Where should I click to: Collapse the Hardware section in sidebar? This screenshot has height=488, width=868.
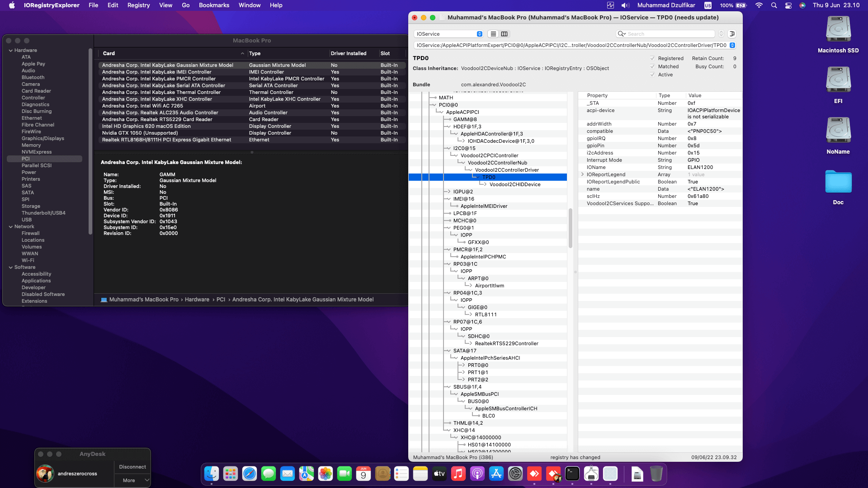click(x=11, y=50)
